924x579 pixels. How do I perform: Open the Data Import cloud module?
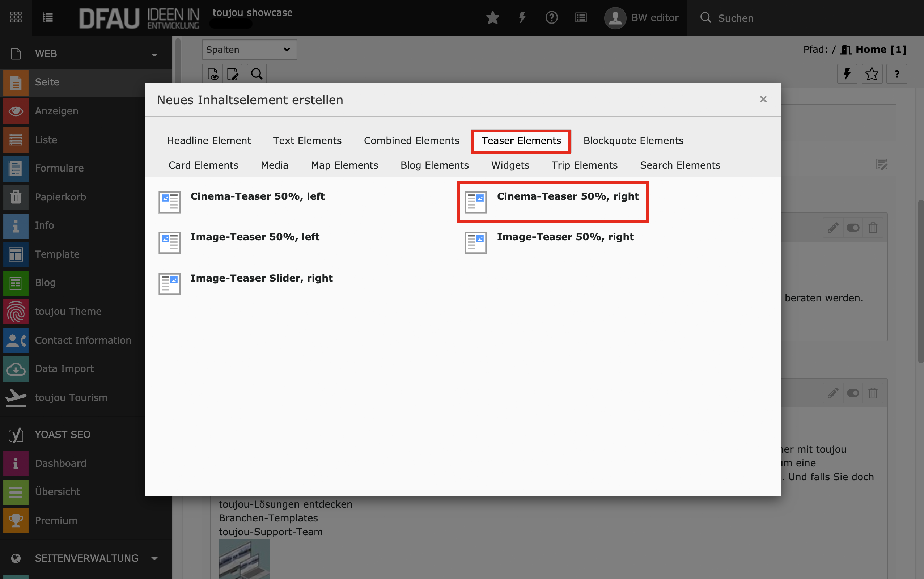[x=16, y=369]
